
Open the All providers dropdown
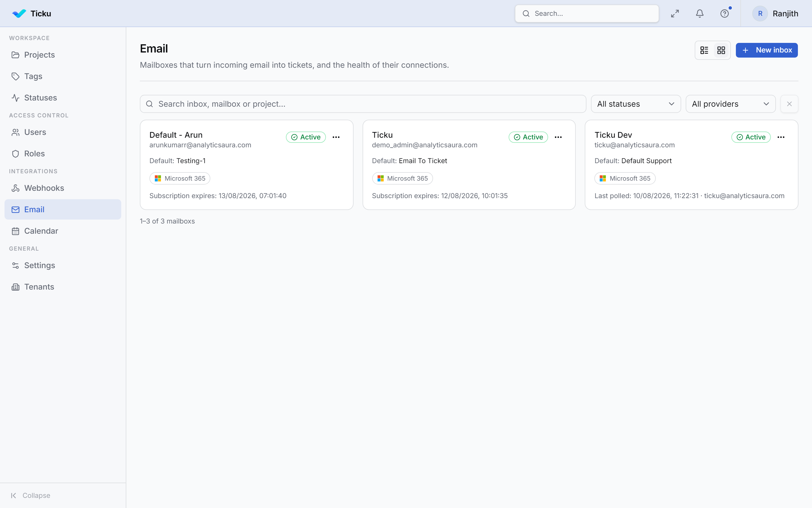(x=731, y=104)
